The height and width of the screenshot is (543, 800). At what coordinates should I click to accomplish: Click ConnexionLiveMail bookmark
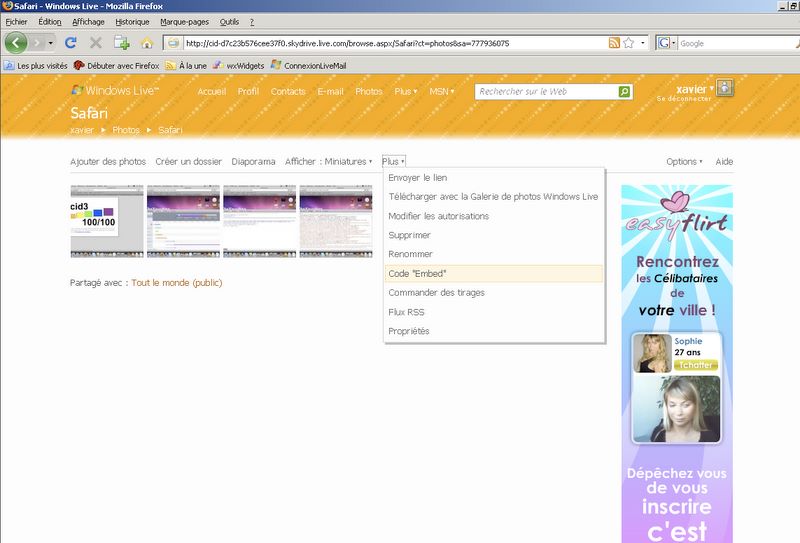tap(309, 65)
